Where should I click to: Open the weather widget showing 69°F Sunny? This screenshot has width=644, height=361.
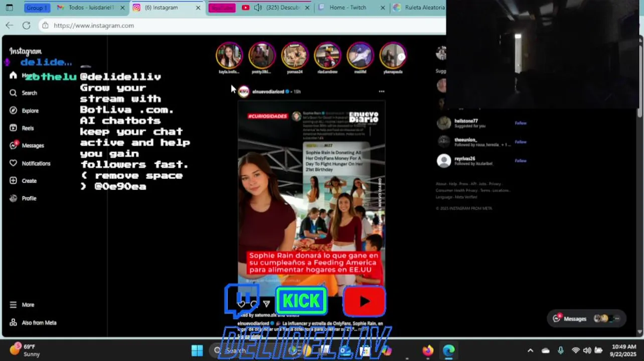click(25, 350)
